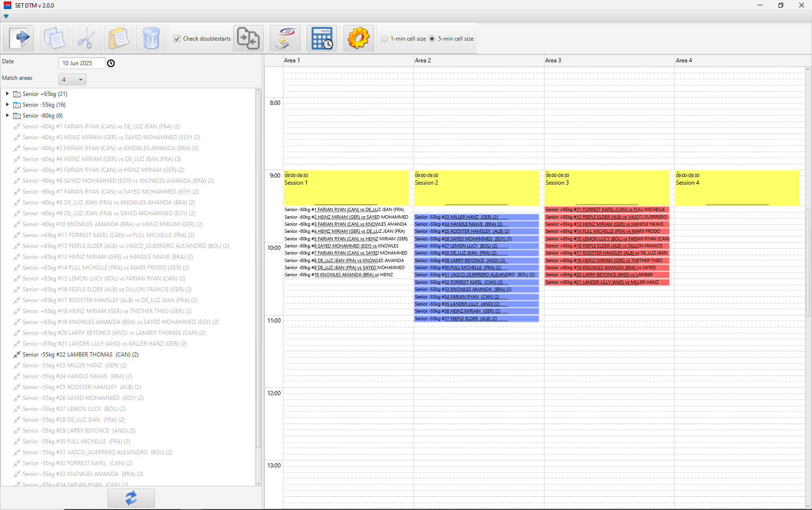
Task: Click the yellow Session 1 block
Action: coord(346,188)
